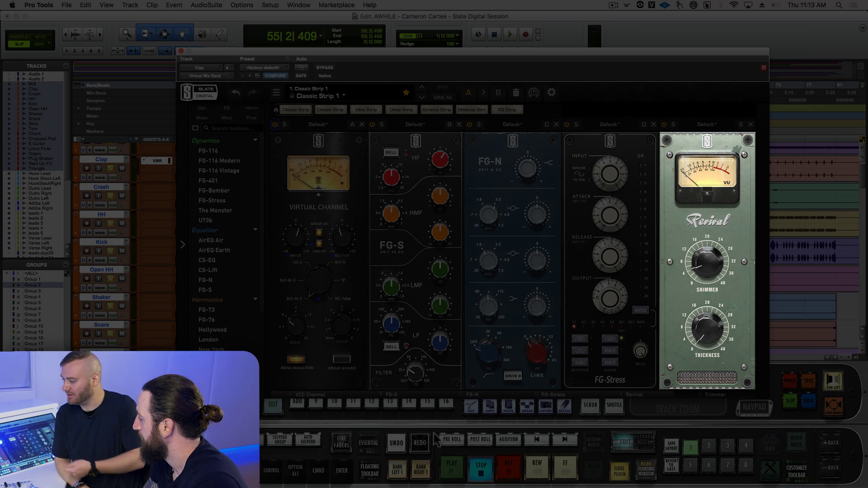Image resolution: width=868 pixels, height=488 pixels.
Task: Click the PRE ROLL button
Action: [x=452, y=439]
